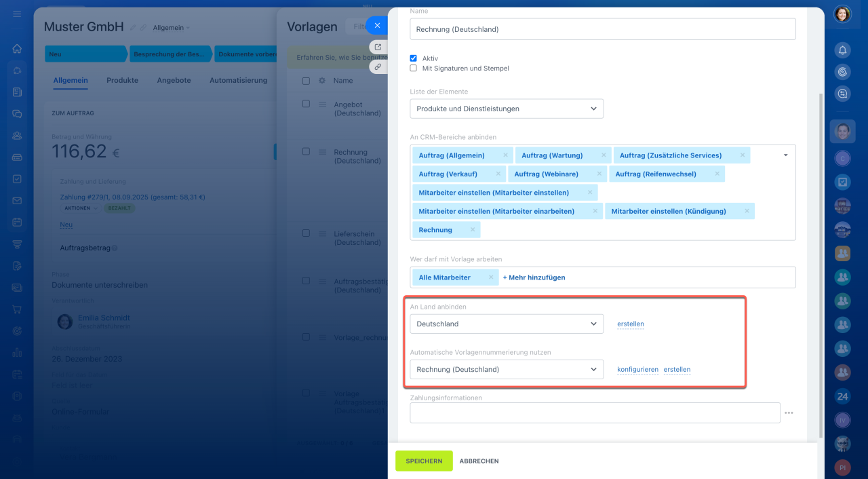The width and height of the screenshot is (868, 479).
Task: Uncheck the Aktiv checkbox
Action: point(414,58)
